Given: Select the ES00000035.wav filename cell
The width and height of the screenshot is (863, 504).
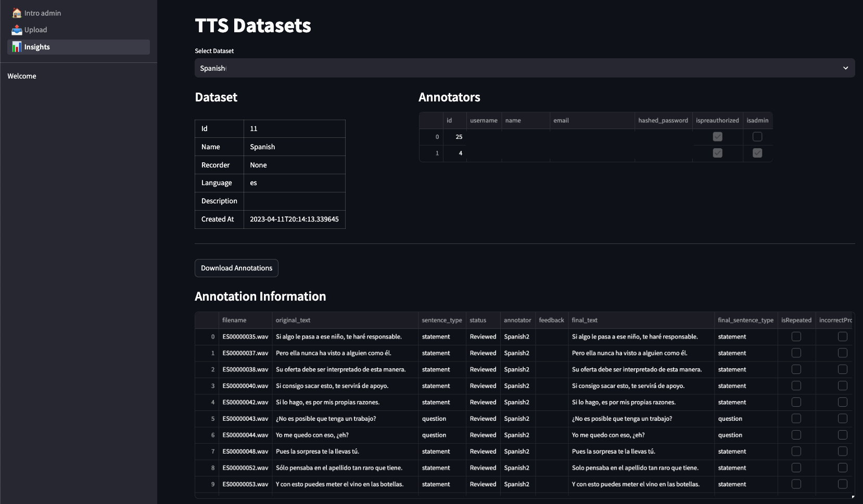Looking at the screenshot, I should click(245, 337).
